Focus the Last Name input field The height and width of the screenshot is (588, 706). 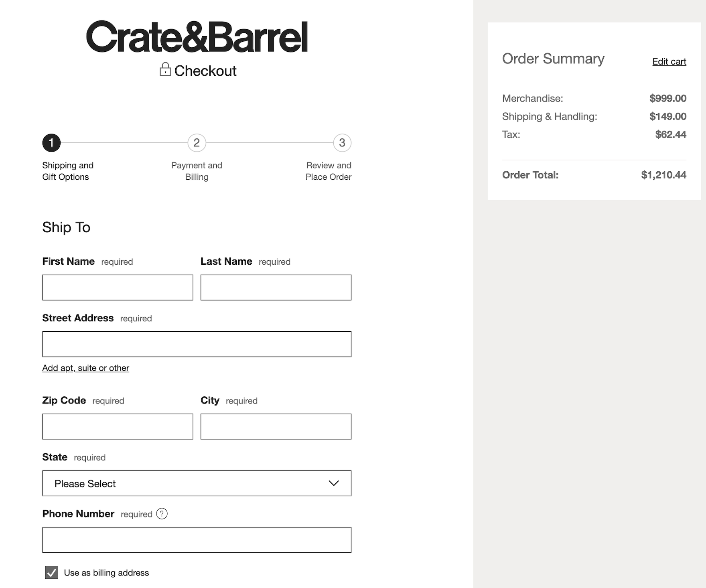point(276,288)
